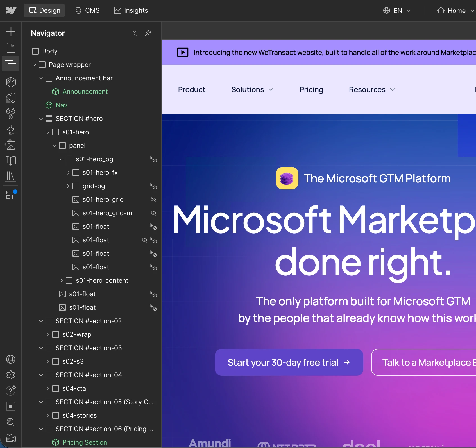Close the Navigator panel
476x448 pixels.
click(x=135, y=33)
